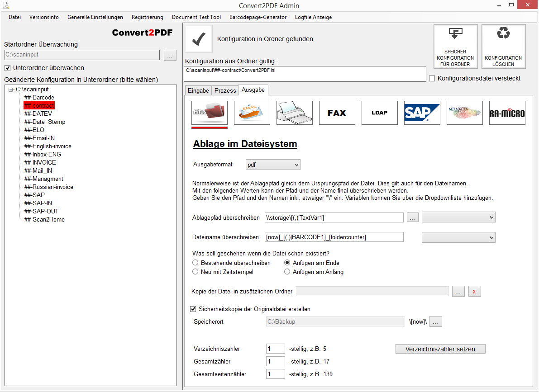The height and width of the screenshot is (392, 539).
Task: Select ##-Scan2Home folder
Action: pos(44,220)
